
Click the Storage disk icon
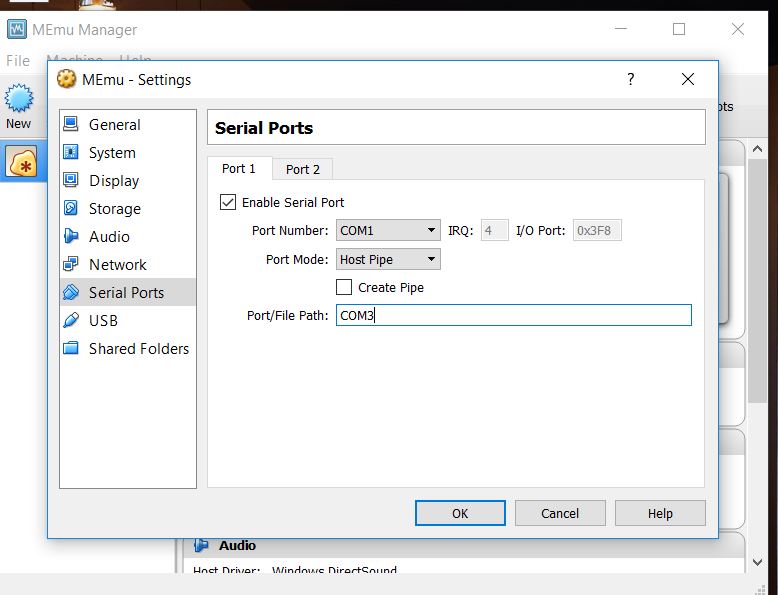coord(71,209)
